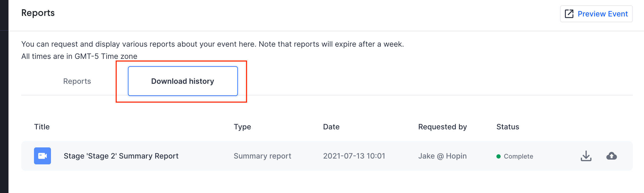Viewport: 644px width, 193px height.
Task: Click the Summary report type cell
Action: 262,156
